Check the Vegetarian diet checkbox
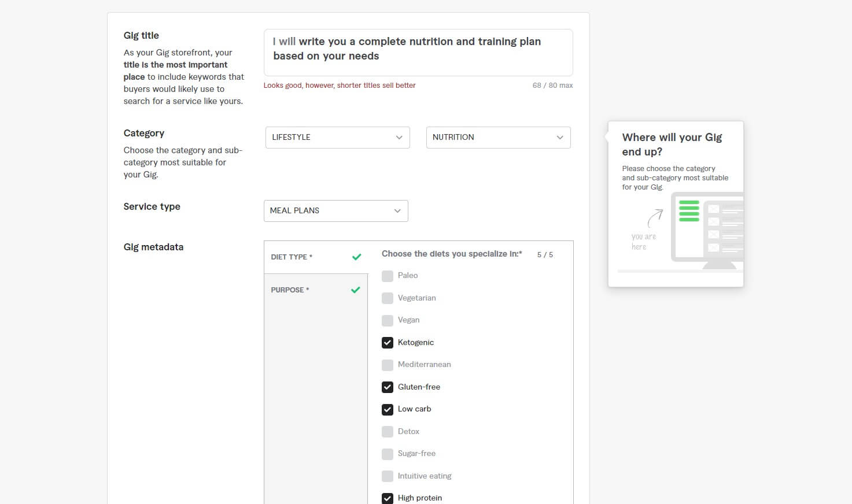 pos(388,298)
